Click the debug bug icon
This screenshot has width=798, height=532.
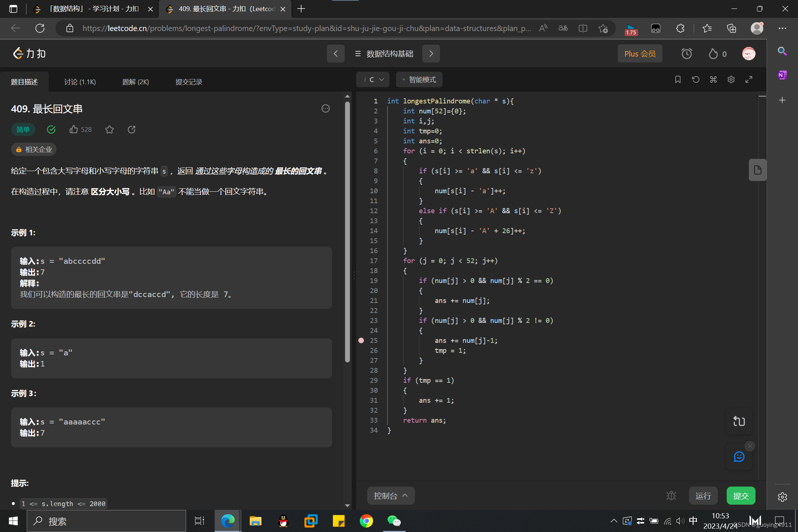(671, 495)
